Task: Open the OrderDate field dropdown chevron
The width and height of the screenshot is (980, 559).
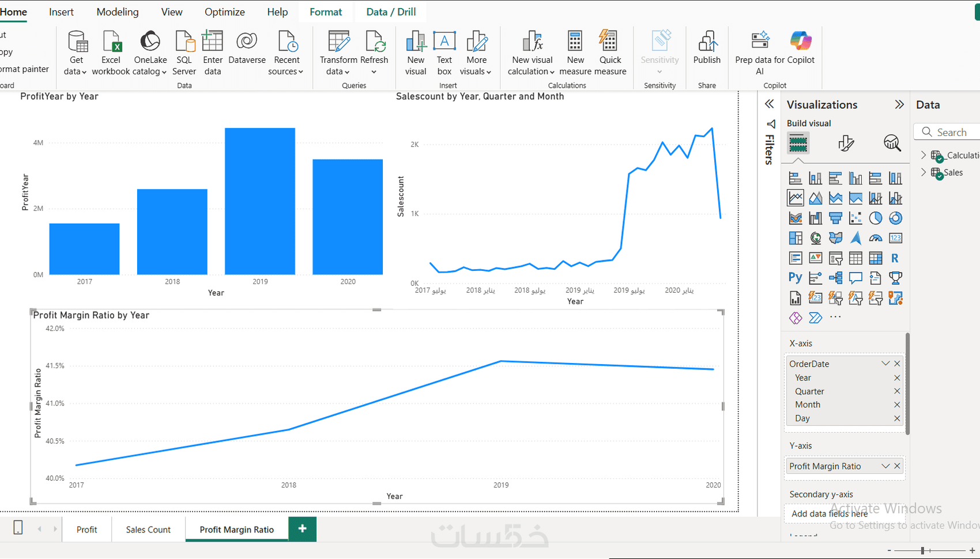Action: point(885,364)
